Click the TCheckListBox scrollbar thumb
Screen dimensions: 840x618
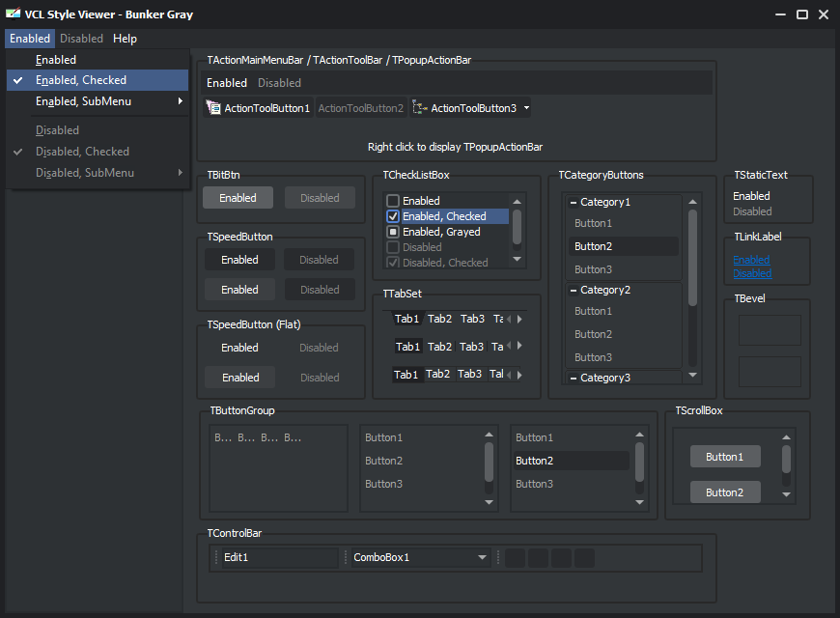(517, 227)
